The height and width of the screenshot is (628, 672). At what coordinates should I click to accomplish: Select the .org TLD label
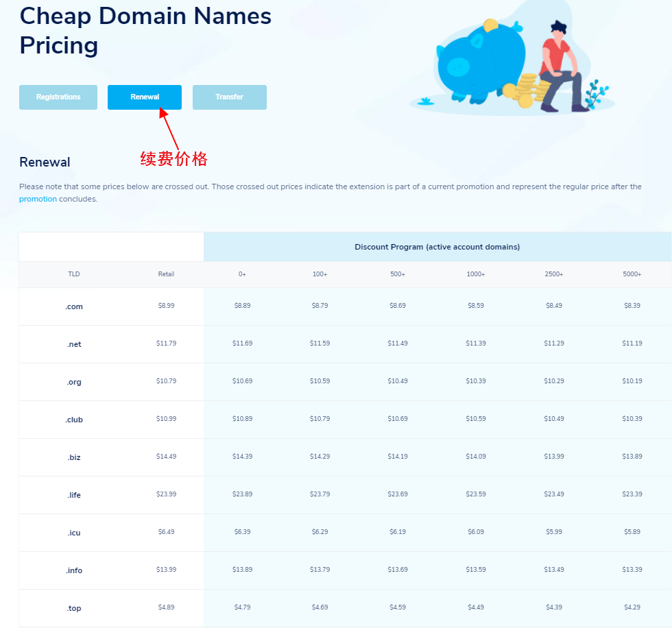pyautogui.click(x=73, y=382)
